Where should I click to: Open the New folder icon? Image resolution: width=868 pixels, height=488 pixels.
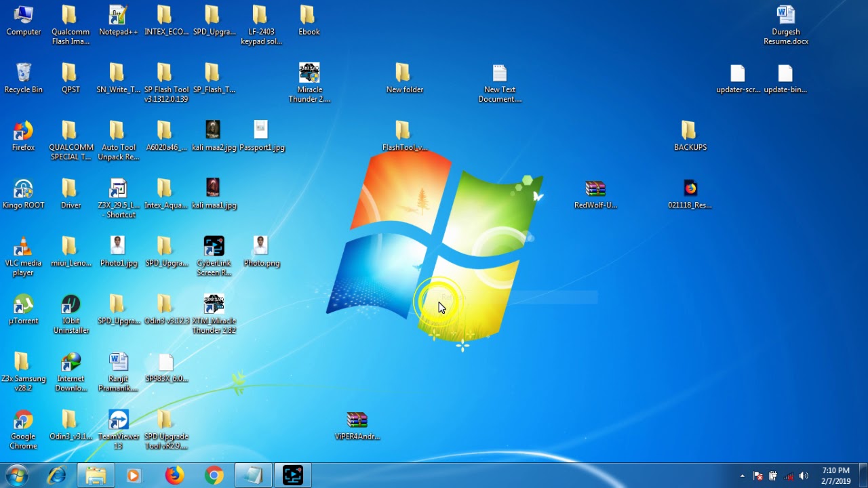tap(404, 78)
